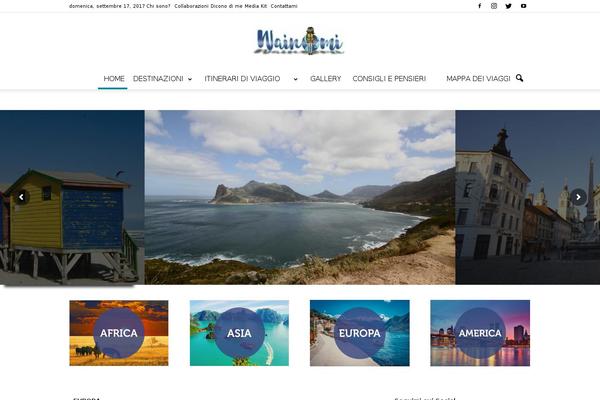The height and width of the screenshot is (400, 600).
Task: Open the Europa category tile
Action: (x=360, y=333)
